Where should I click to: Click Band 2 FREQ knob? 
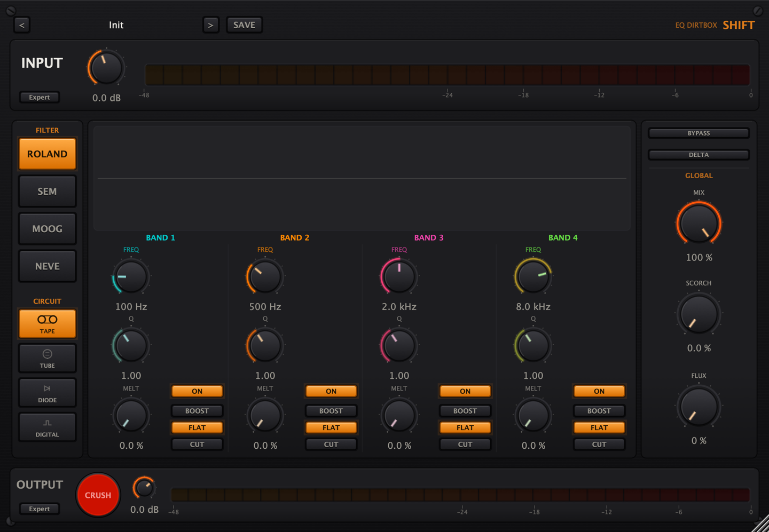pos(265,276)
